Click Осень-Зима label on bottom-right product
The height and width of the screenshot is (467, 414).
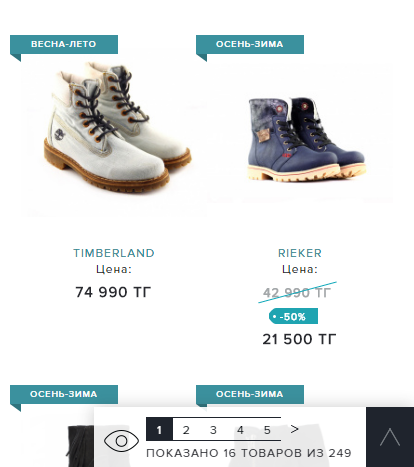[x=250, y=394]
